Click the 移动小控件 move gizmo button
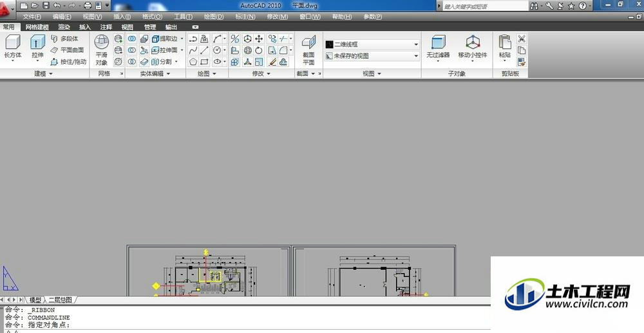Image resolution: width=644 pixels, height=333 pixels. [x=473, y=48]
